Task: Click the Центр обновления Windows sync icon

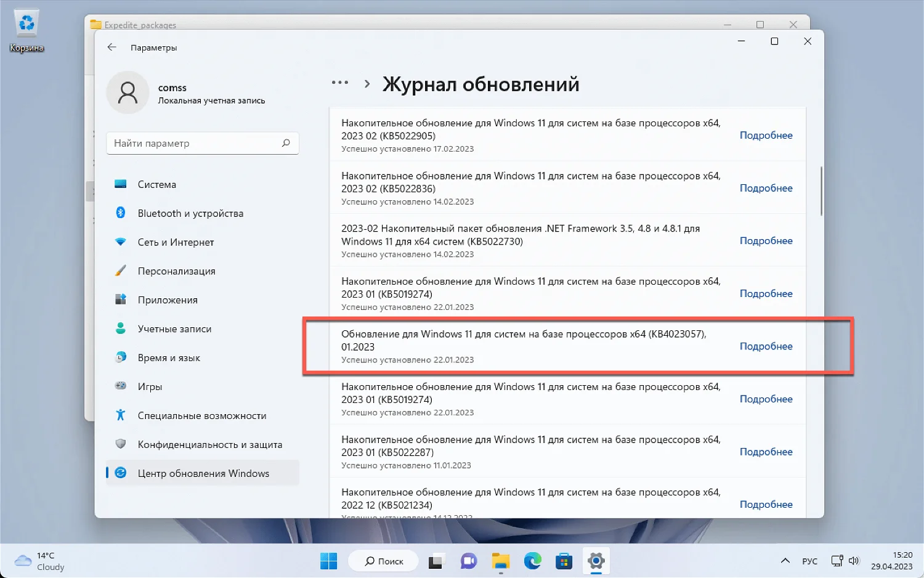Action: coord(121,473)
